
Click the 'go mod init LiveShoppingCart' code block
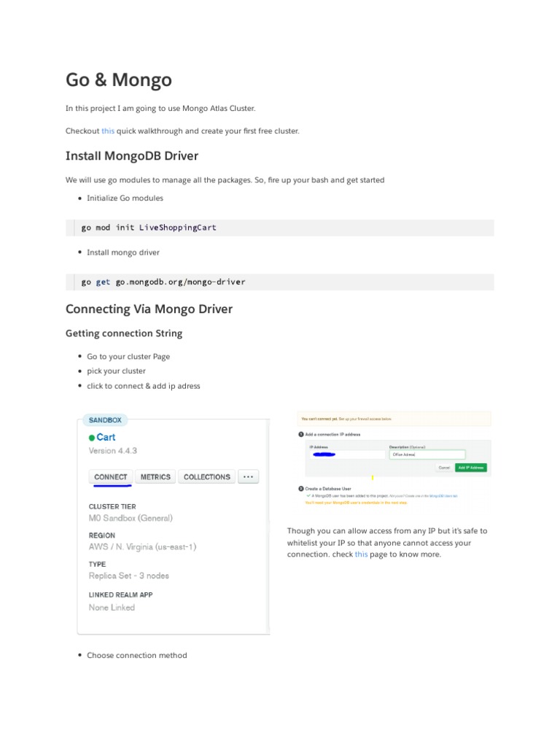(x=280, y=228)
